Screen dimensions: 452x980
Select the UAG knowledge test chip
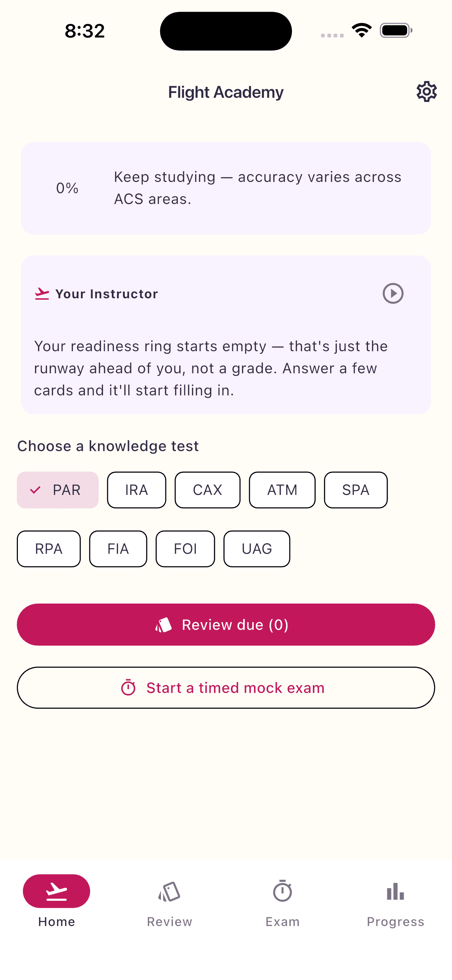tap(257, 549)
